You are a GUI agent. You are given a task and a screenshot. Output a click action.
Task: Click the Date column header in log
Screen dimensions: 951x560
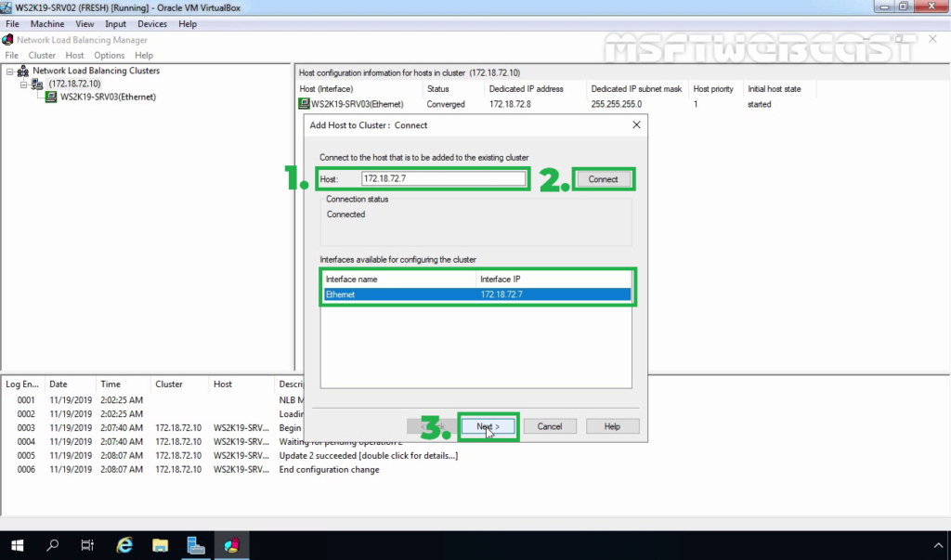tap(71, 384)
